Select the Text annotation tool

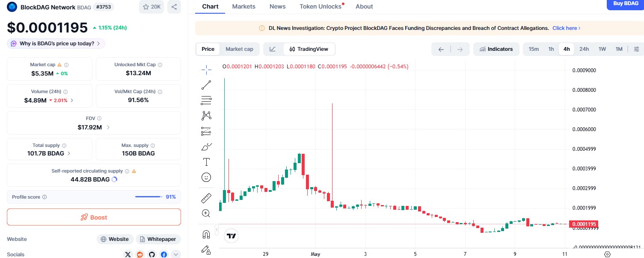[x=206, y=162]
